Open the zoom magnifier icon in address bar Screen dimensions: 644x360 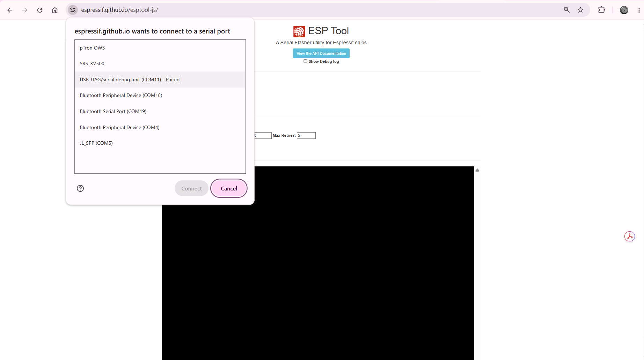pos(566,10)
